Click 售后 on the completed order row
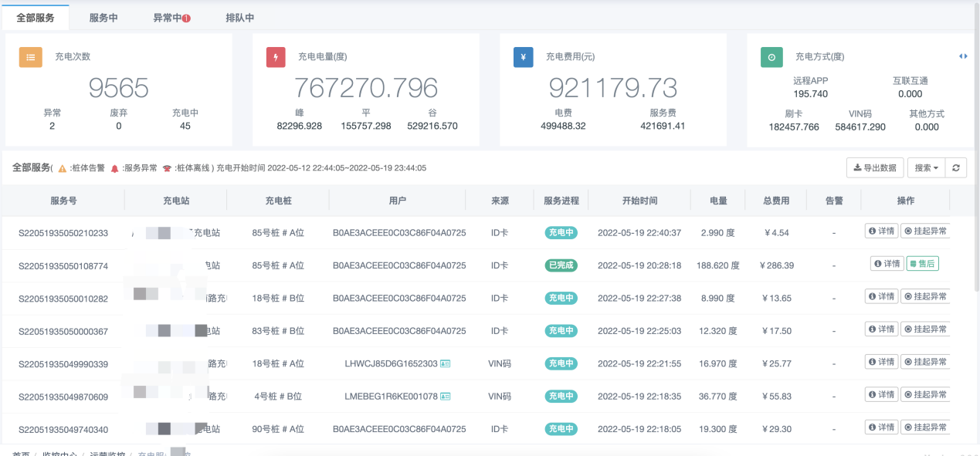Viewport: 980px width, 456px height. click(x=922, y=264)
